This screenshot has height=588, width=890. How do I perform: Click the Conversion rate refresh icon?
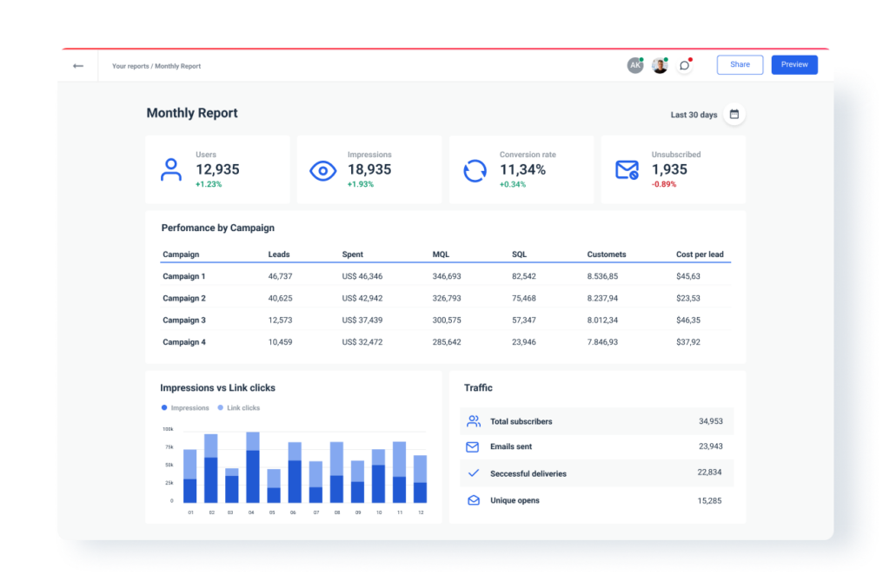point(475,170)
